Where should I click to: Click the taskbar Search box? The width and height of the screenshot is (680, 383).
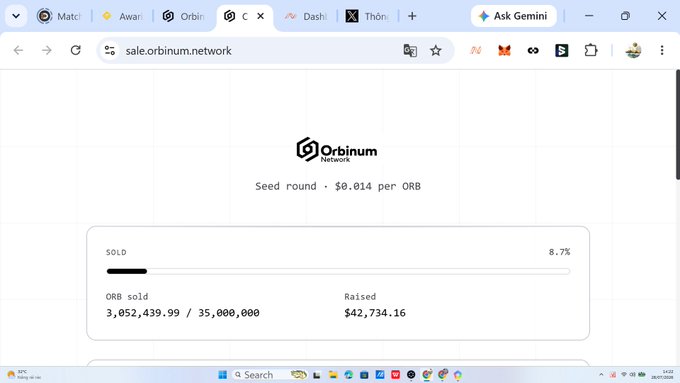[x=270, y=375]
